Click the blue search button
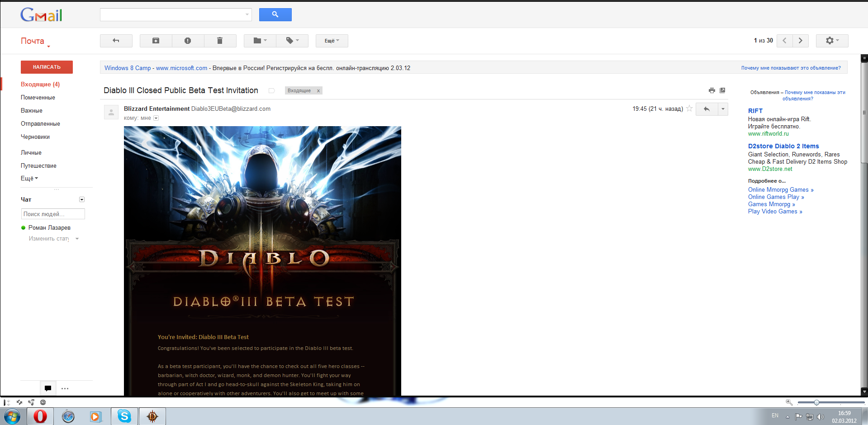868x425 pixels. [275, 14]
